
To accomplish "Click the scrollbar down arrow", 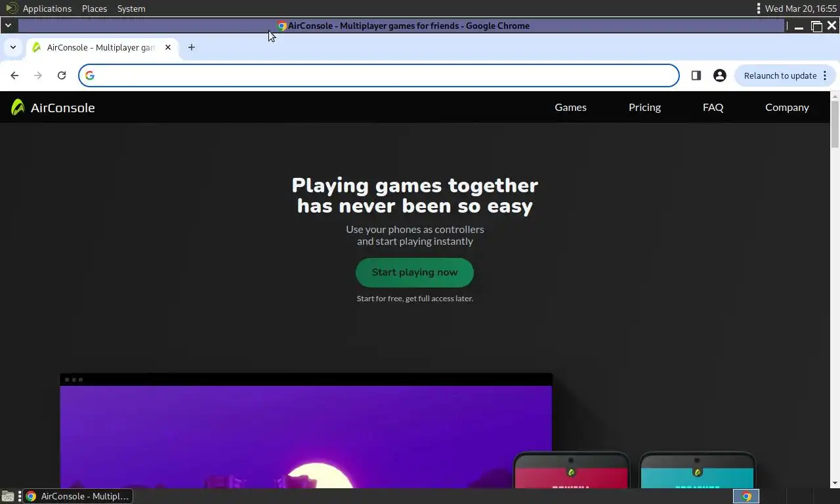I will tap(835, 484).
